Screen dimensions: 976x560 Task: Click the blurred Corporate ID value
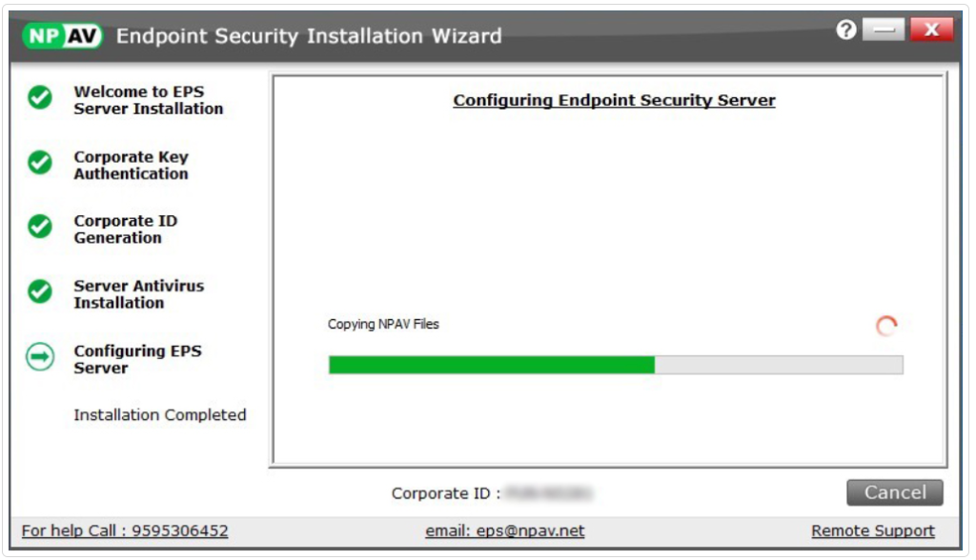click(549, 493)
